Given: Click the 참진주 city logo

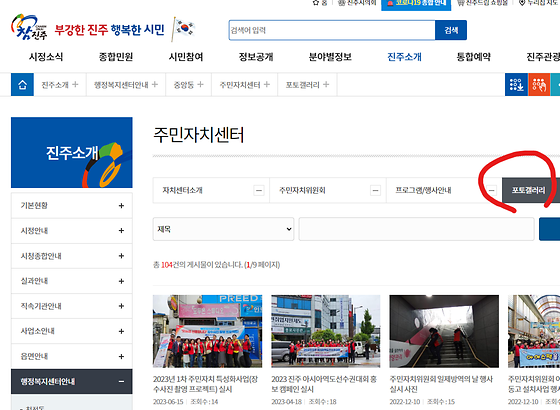Looking at the screenshot, I should coord(29,27).
